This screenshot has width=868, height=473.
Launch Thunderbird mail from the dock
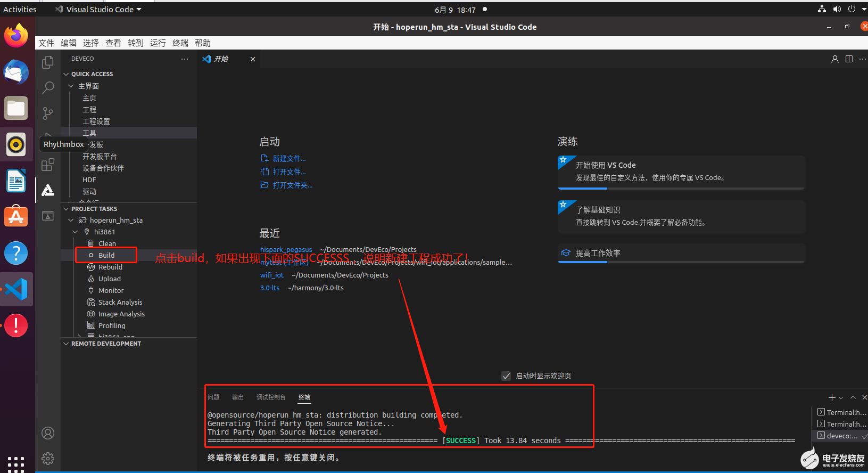[16, 72]
